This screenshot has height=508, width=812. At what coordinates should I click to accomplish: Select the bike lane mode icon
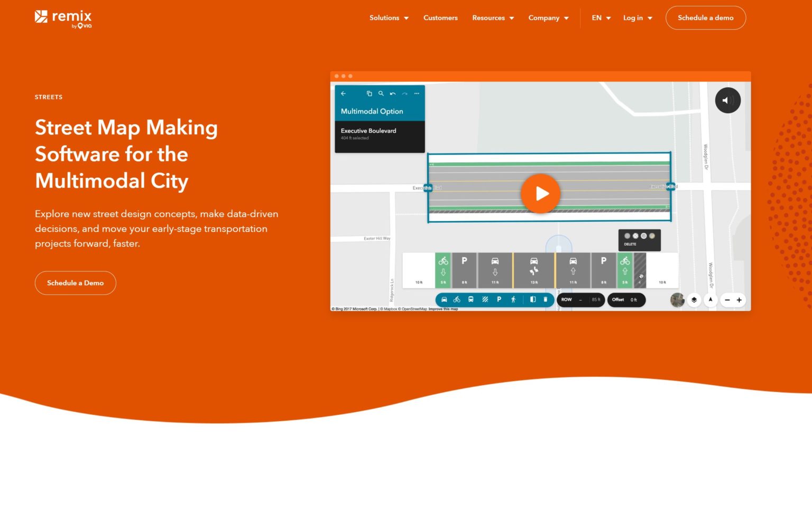pos(457,300)
